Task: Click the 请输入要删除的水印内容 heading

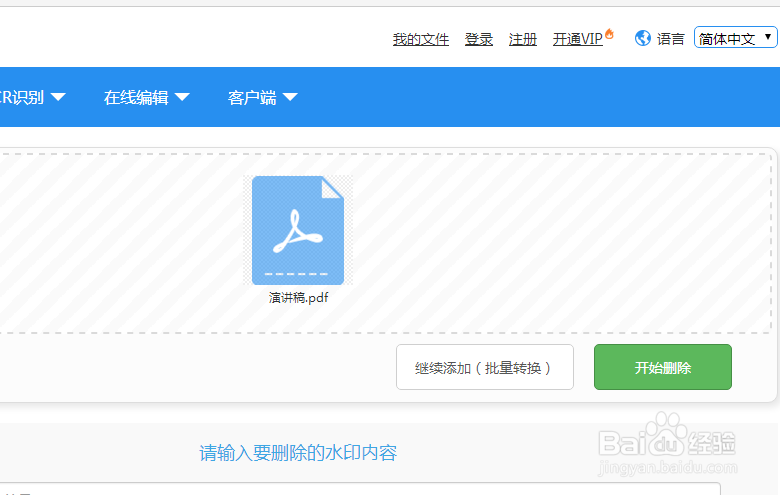Action: [x=298, y=453]
